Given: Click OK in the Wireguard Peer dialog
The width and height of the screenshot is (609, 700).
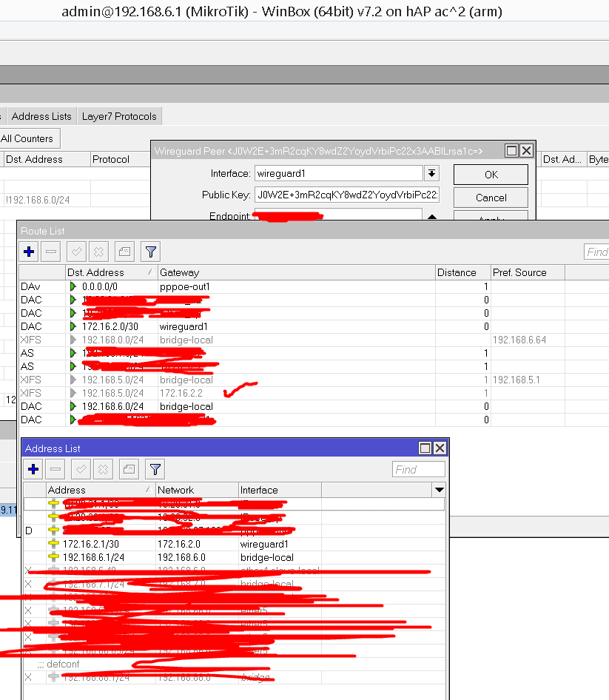Looking at the screenshot, I should (491, 175).
